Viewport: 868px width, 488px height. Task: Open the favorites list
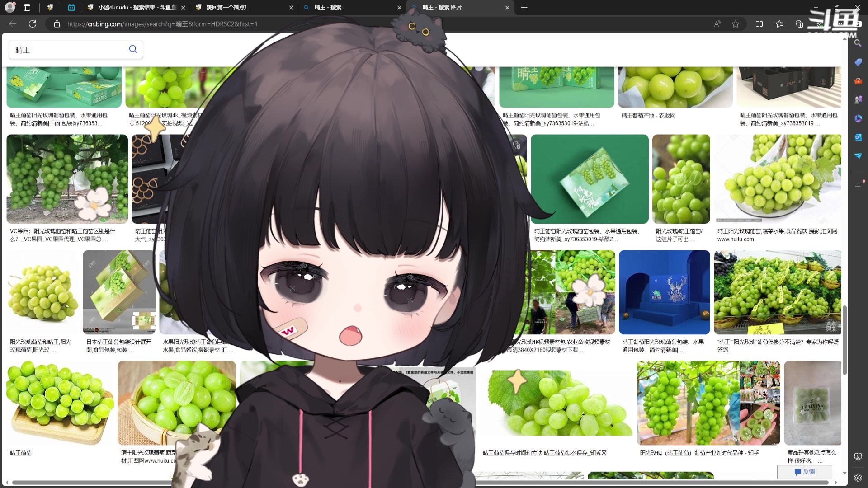point(779,24)
